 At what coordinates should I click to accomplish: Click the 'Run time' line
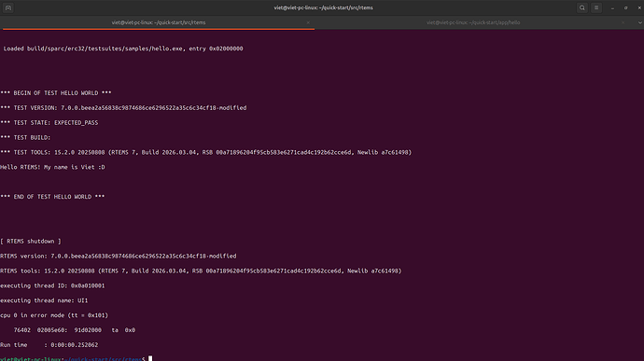point(49,344)
